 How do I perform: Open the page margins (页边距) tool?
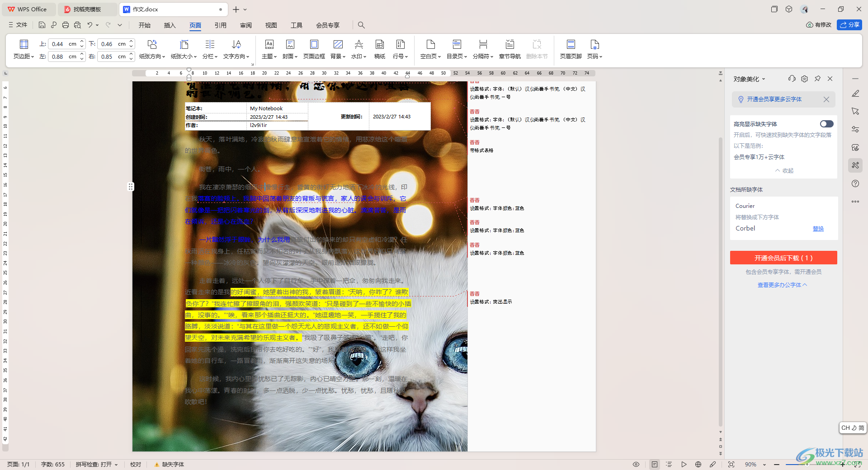click(24, 49)
